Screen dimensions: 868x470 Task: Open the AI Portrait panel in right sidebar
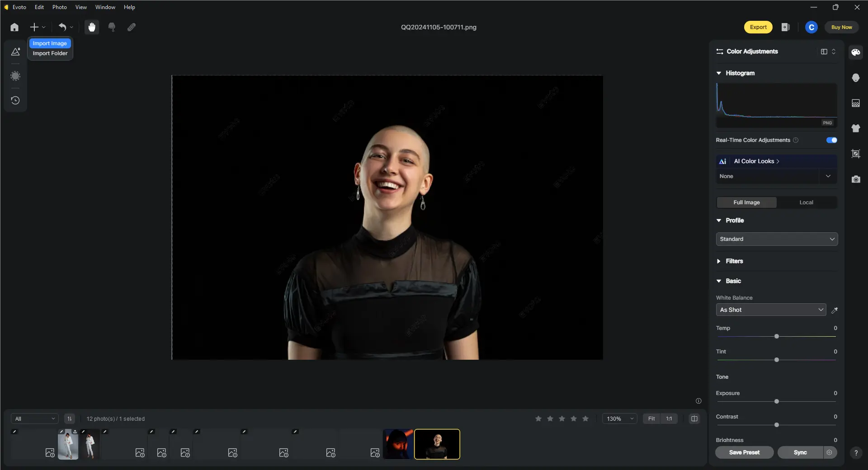855,78
